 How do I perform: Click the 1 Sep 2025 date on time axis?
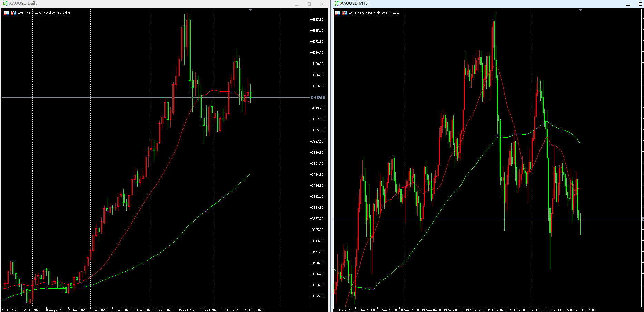98,310
